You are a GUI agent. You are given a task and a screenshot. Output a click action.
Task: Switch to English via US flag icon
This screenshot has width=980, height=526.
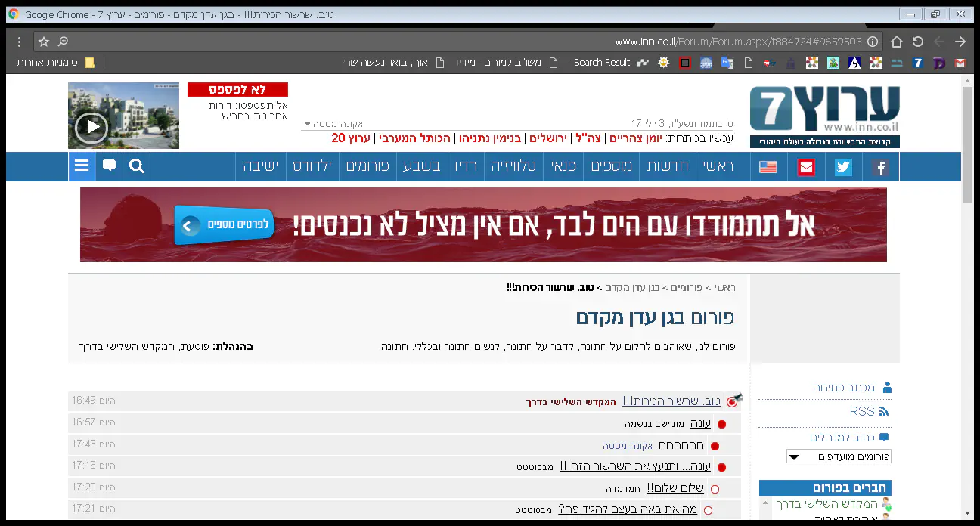768,167
